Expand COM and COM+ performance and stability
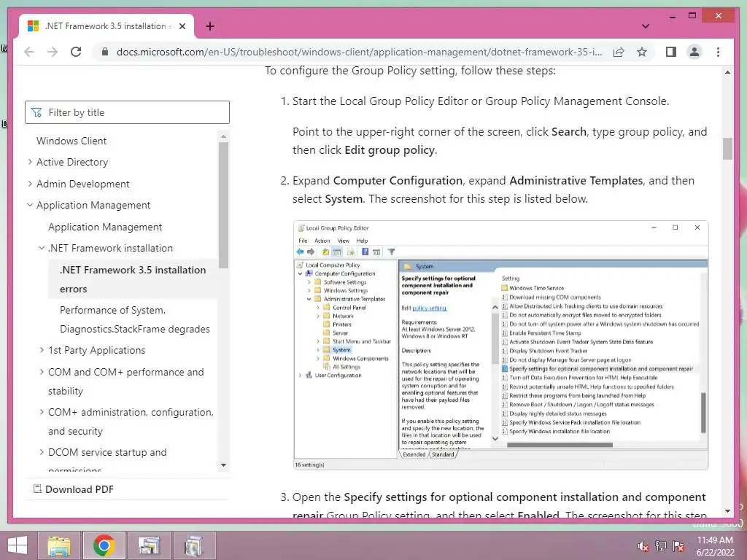The image size is (747, 560). (x=42, y=372)
